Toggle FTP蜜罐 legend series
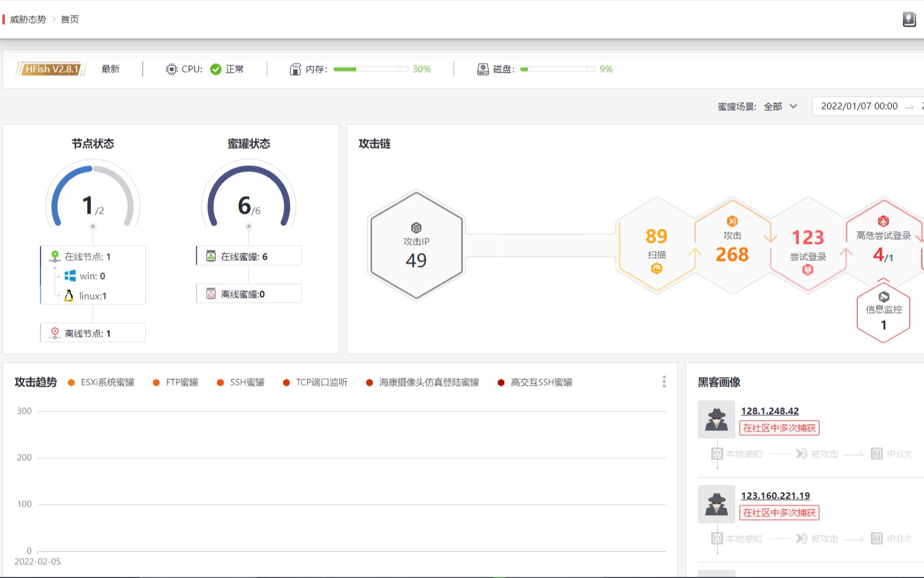Image resolution: width=924 pixels, height=578 pixels. (x=175, y=383)
